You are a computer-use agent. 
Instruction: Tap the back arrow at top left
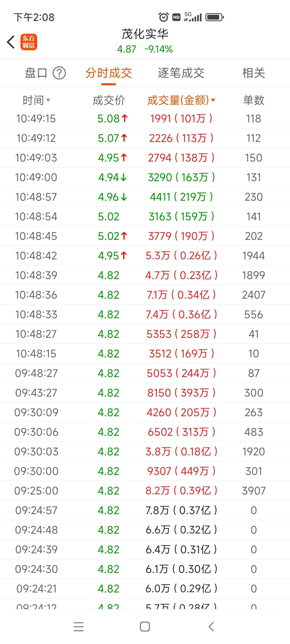tap(11, 42)
